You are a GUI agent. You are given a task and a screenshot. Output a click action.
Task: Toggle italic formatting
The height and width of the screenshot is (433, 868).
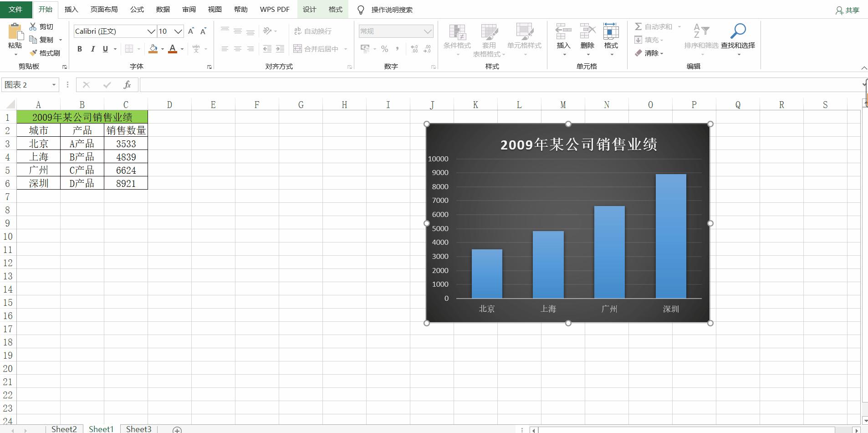pyautogui.click(x=92, y=49)
